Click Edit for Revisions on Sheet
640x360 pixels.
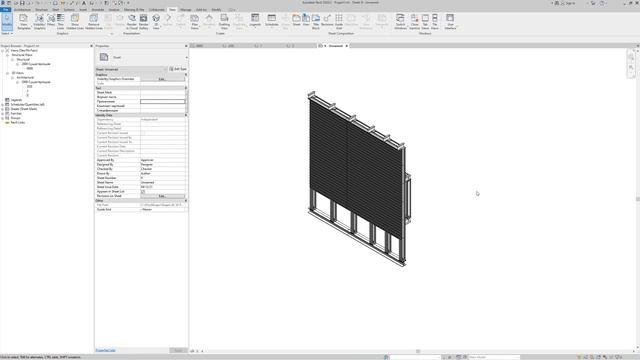point(162,196)
